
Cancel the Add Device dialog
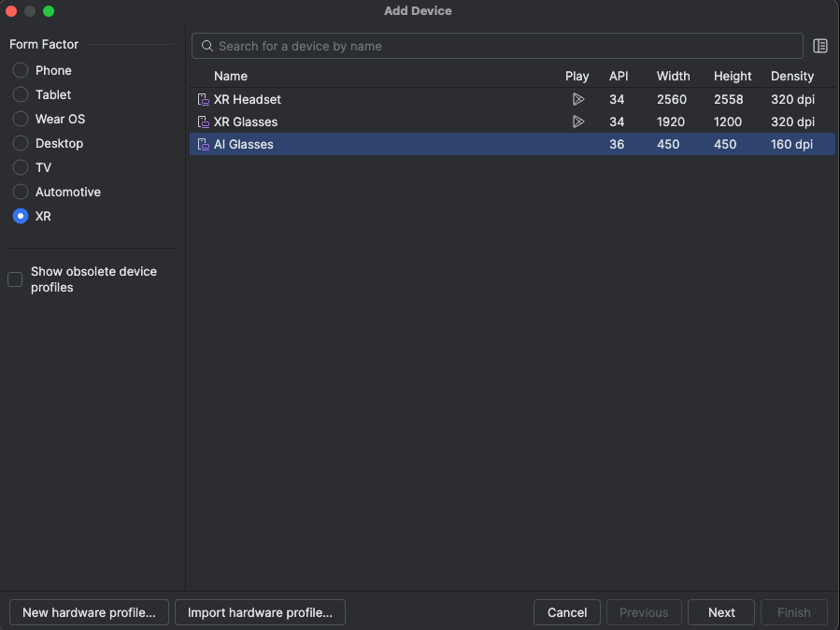[x=566, y=612]
